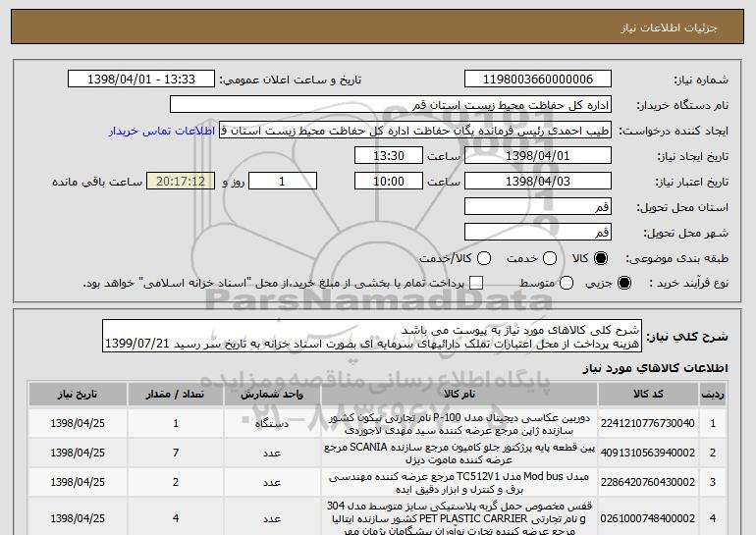Click the need creation date field 1398/04/01
The image size is (756, 535).
[538, 156]
